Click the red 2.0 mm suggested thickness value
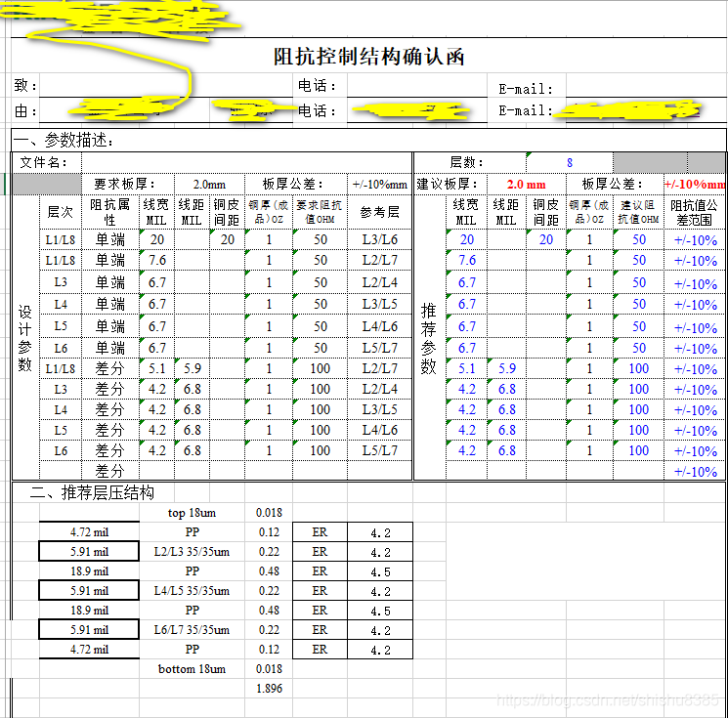 [526, 185]
